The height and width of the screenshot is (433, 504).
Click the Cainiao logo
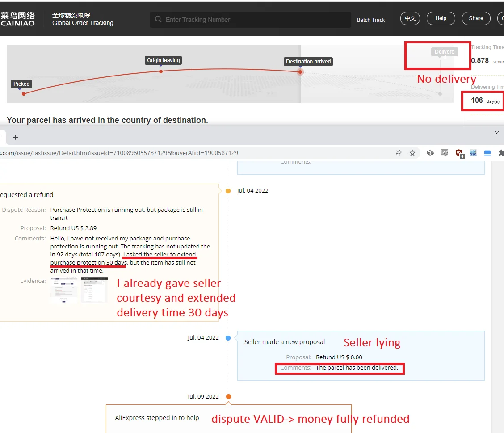pyautogui.click(x=18, y=19)
